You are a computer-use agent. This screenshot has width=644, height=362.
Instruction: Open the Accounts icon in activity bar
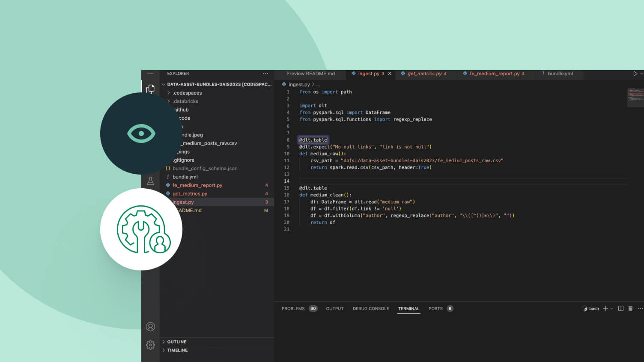tap(150, 327)
